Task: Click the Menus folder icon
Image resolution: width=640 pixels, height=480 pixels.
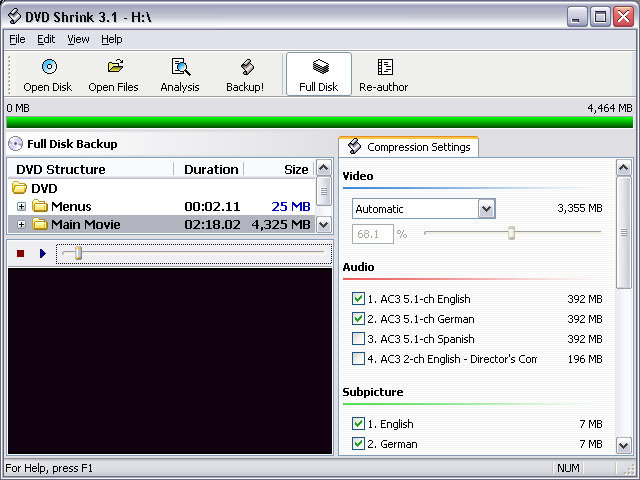Action: pyautogui.click(x=40, y=206)
